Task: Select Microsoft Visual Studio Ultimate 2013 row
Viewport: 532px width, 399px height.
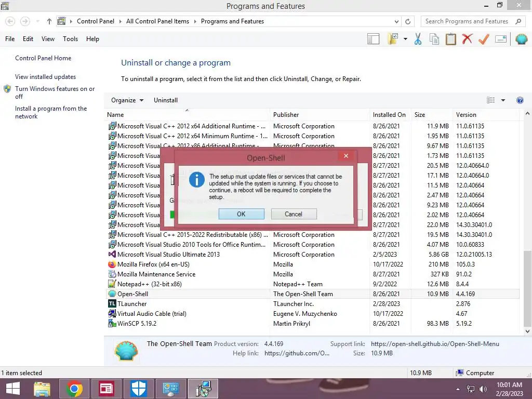Action: pos(312,255)
